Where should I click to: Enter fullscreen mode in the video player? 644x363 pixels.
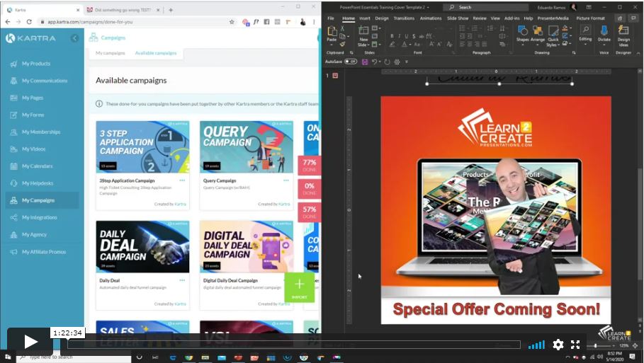[x=575, y=345]
